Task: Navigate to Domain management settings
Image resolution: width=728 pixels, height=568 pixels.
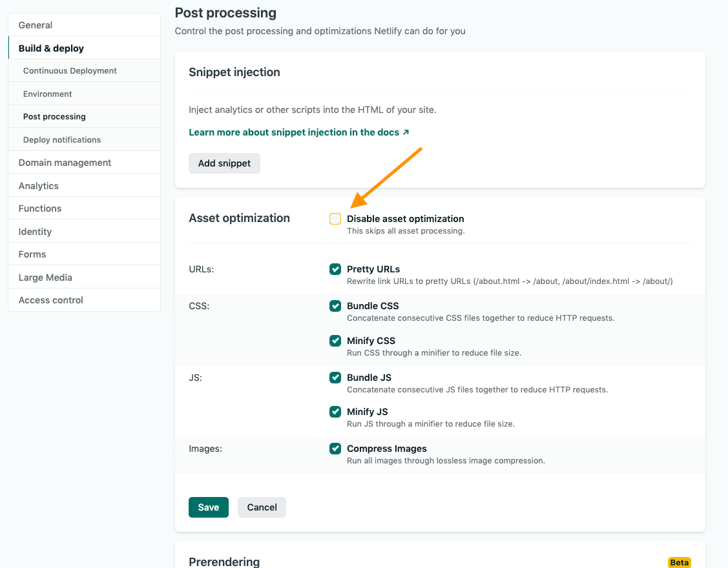Action: click(65, 163)
